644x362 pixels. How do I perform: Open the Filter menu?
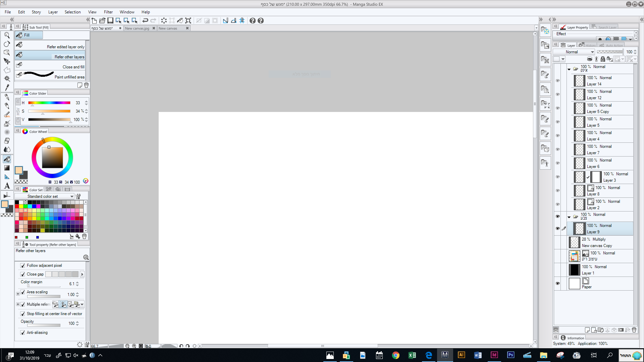coord(108,12)
